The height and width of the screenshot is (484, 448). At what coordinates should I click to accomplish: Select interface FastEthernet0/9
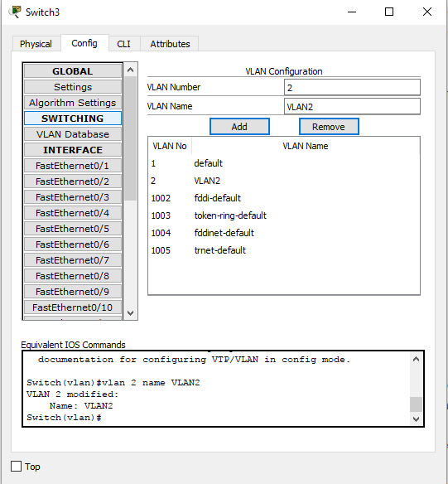[x=73, y=292]
